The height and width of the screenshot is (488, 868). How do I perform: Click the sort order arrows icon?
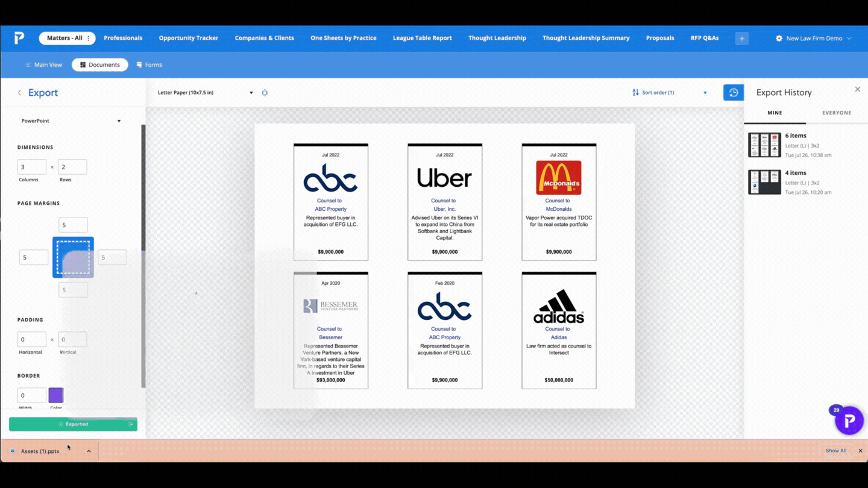(635, 92)
